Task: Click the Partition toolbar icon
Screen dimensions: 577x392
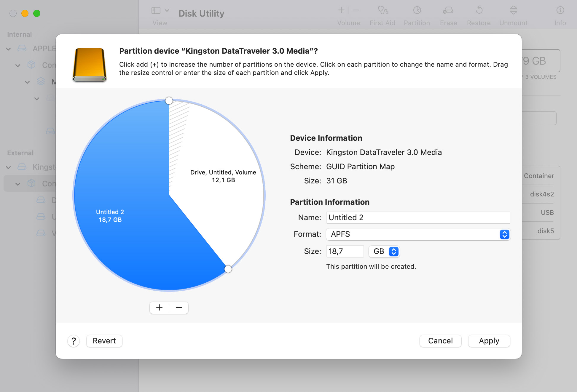Action: [417, 10]
